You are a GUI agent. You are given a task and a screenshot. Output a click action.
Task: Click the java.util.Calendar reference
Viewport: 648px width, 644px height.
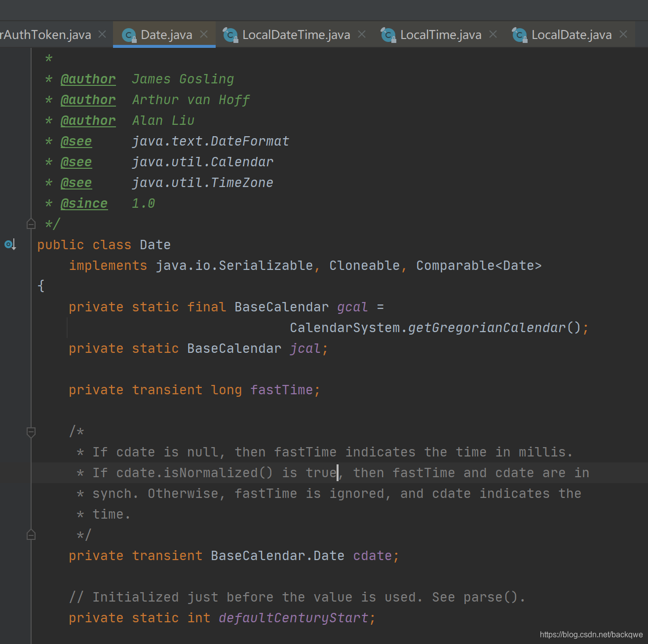pos(203,162)
